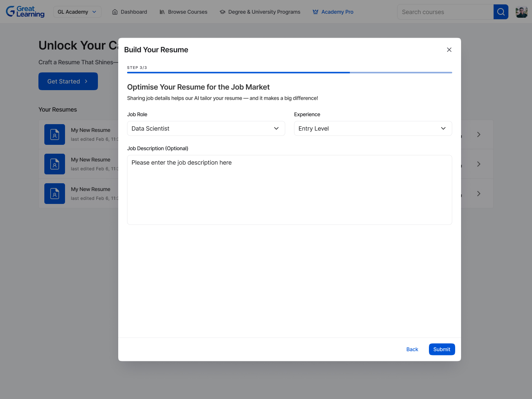
Task: Click the first resume document icon
Action: pyautogui.click(x=55, y=134)
